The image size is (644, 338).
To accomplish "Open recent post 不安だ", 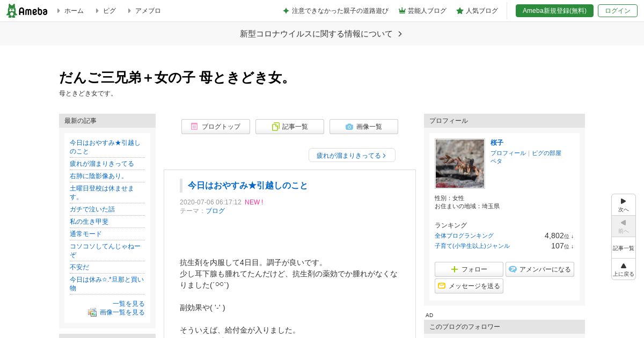I will (79, 267).
